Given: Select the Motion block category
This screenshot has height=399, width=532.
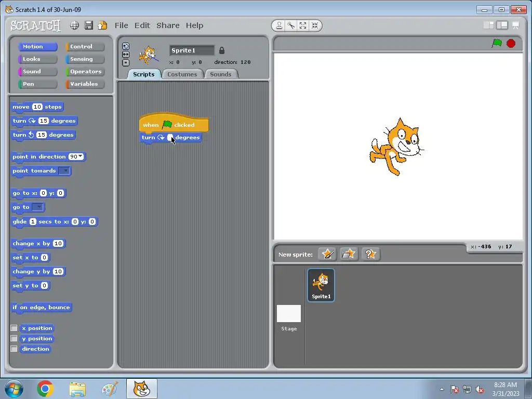Looking at the screenshot, I should tap(37, 46).
